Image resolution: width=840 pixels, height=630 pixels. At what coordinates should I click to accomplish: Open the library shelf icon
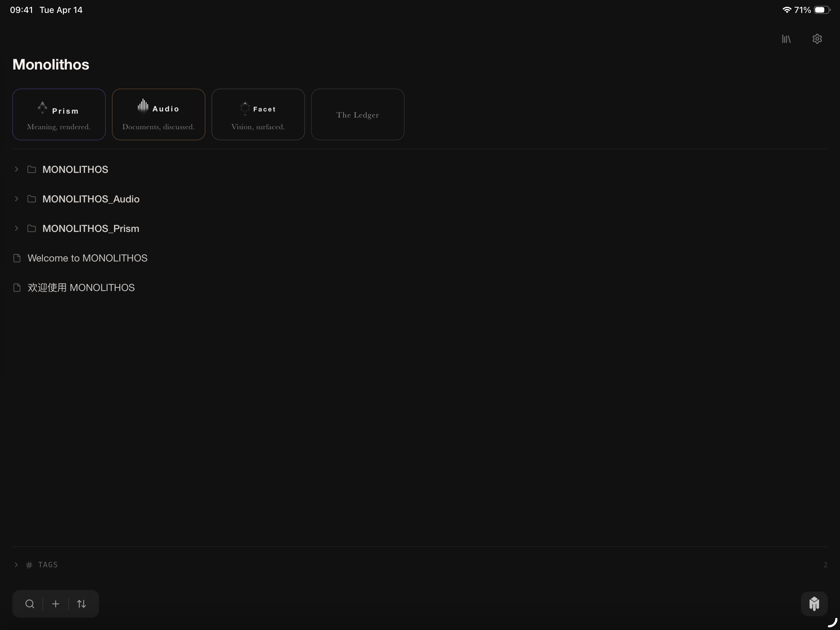[786, 39]
